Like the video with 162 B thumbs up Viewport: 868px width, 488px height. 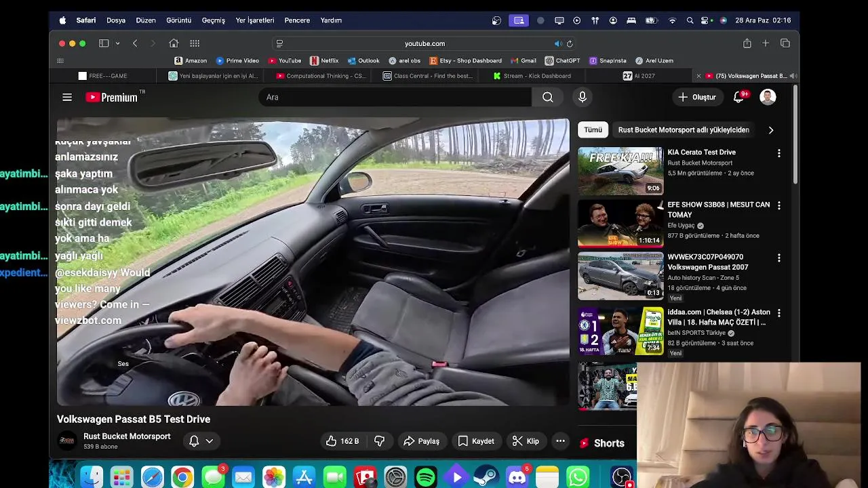click(342, 441)
